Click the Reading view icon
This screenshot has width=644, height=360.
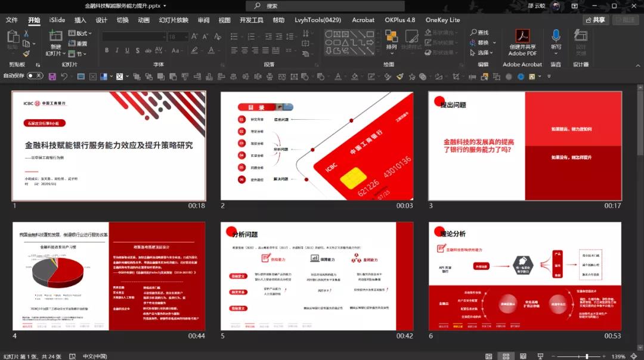[523, 356]
